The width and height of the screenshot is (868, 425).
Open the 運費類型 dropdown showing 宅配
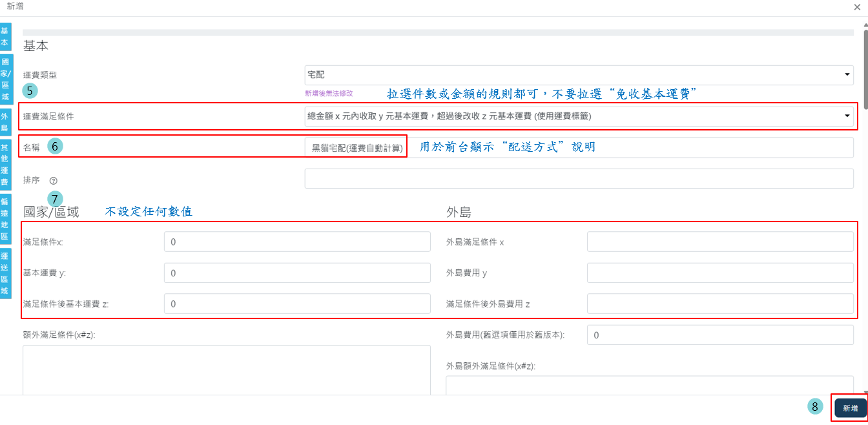click(x=579, y=75)
